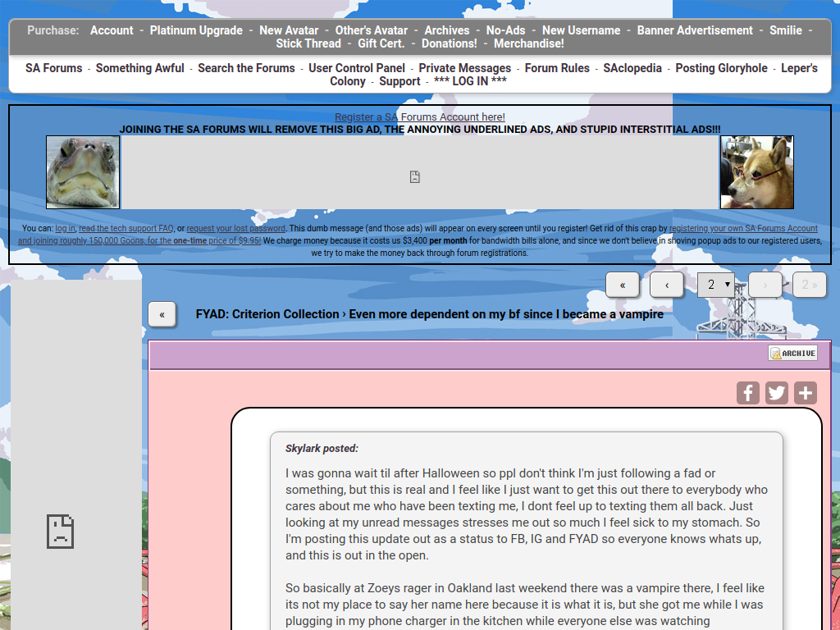
Task: Open New Username purchase link
Action: pyautogui.click(x=582, y=30)
